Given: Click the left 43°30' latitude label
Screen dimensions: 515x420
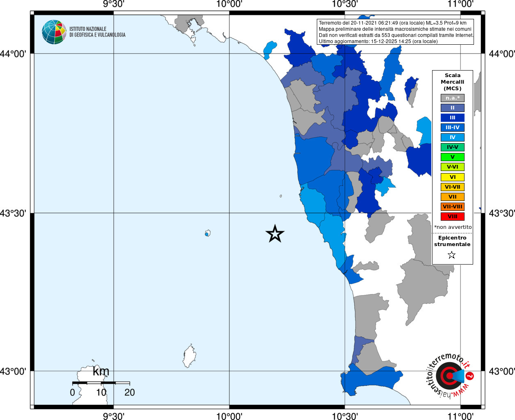Looking at the screenshot, I should (13, 213).
